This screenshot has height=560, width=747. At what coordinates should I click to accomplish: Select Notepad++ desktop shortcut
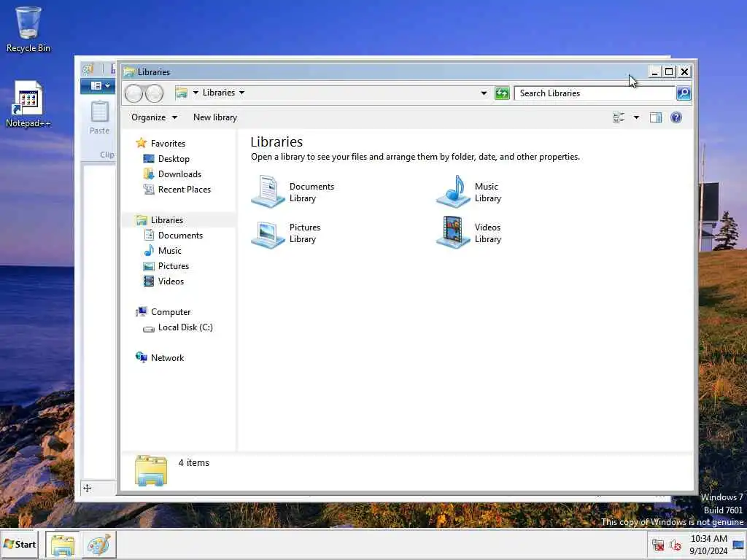pyautogui.click(x=28, y=104)
